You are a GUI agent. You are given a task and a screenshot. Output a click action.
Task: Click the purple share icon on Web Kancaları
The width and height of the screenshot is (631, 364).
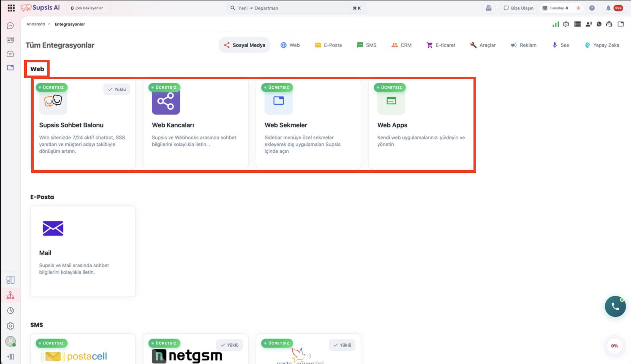(166, 101)
